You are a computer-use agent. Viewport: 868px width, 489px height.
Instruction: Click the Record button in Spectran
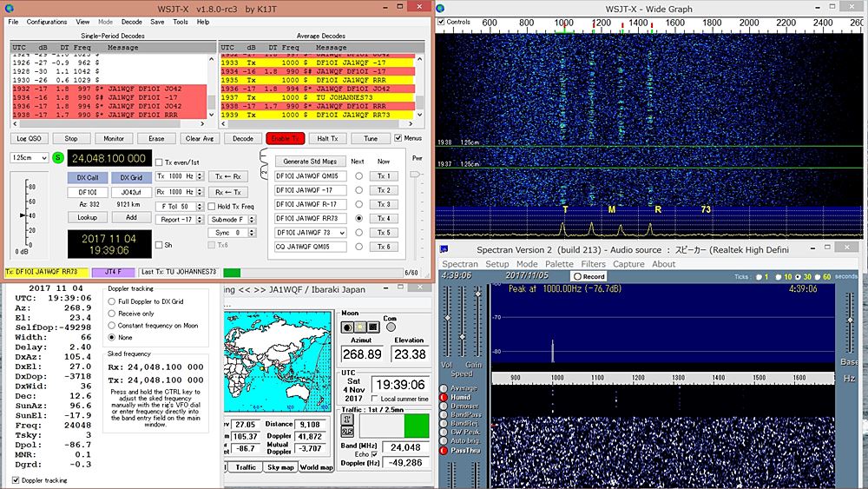[589, 276]
